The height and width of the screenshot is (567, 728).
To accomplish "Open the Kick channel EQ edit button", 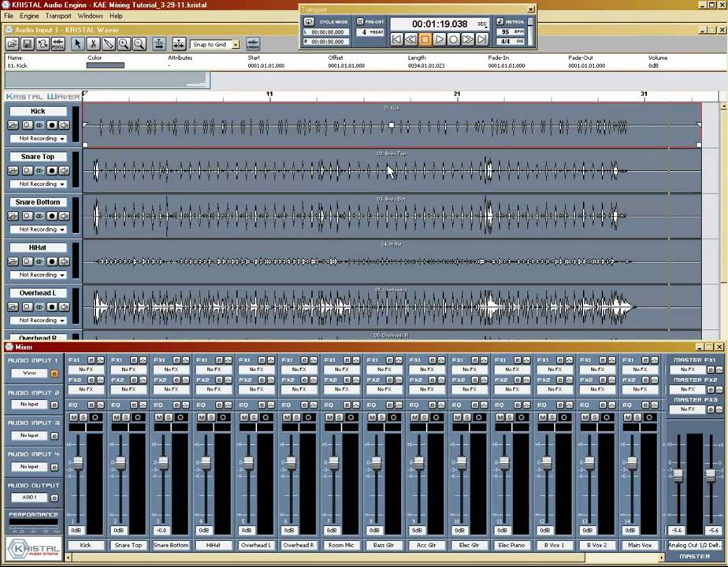I will point(91,405).
